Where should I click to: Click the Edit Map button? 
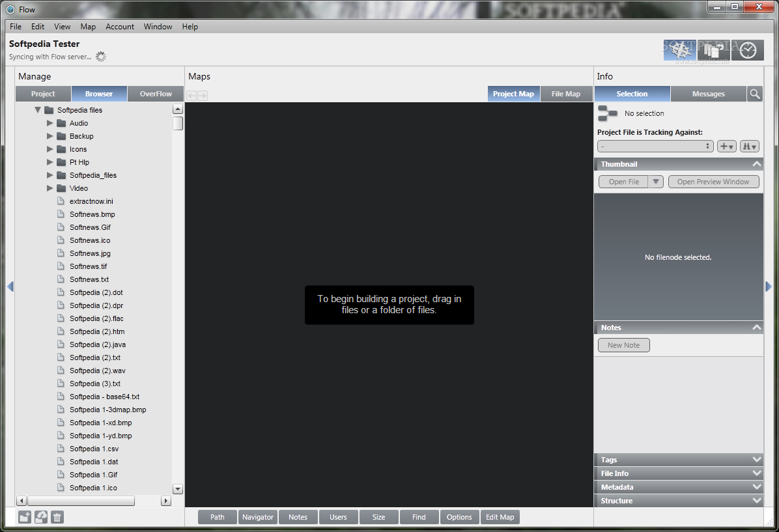pyautogui.click(x=500, y=517)
